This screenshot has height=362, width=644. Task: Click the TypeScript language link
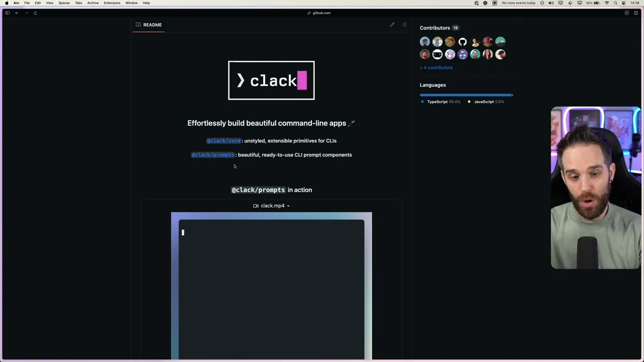click(x=437, y=102)
